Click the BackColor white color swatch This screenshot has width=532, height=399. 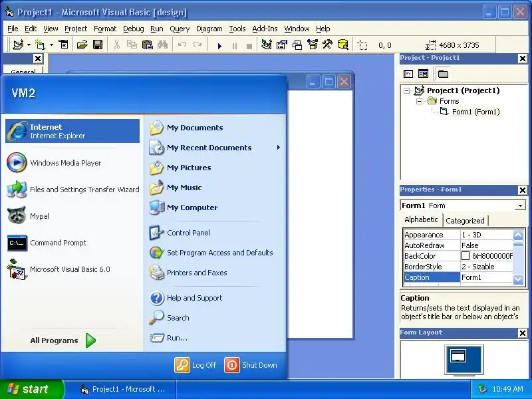pos(465,256)
